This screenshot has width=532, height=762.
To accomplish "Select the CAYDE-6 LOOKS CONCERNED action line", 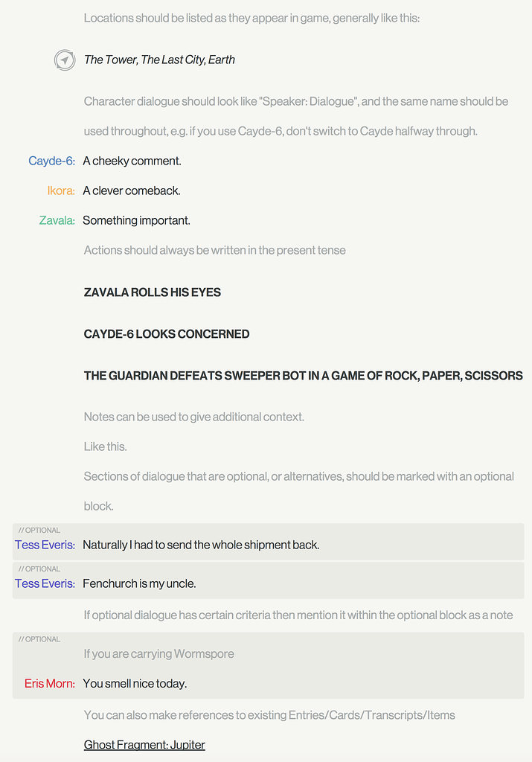I will pyautogui.click(x=167, y=334).
